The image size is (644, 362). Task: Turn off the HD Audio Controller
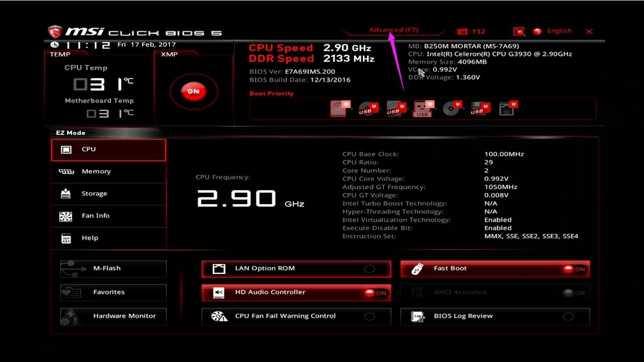coord(376,293)
